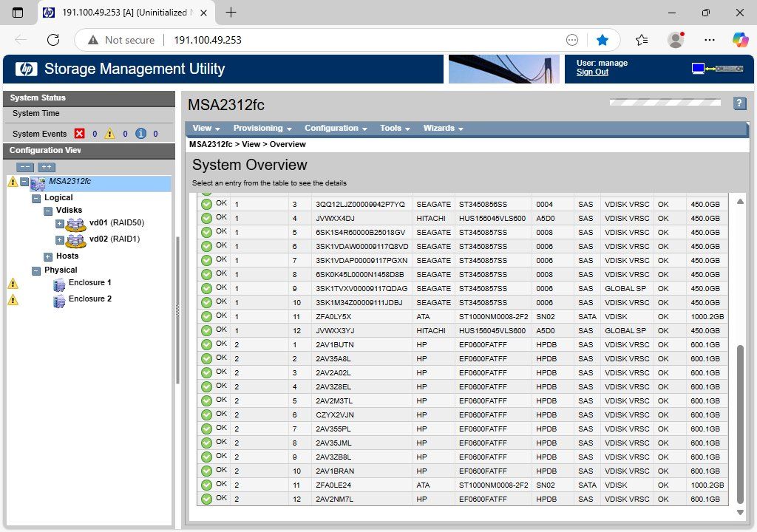Click the Sign Out link
The width and height of the screenshot is (757, 532).
point(592,72)
